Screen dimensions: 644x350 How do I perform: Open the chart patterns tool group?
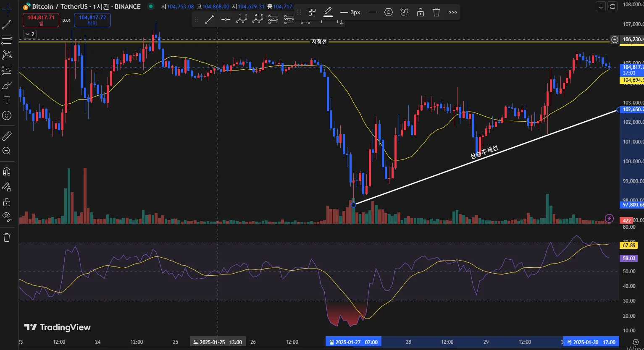click(7, 55)
